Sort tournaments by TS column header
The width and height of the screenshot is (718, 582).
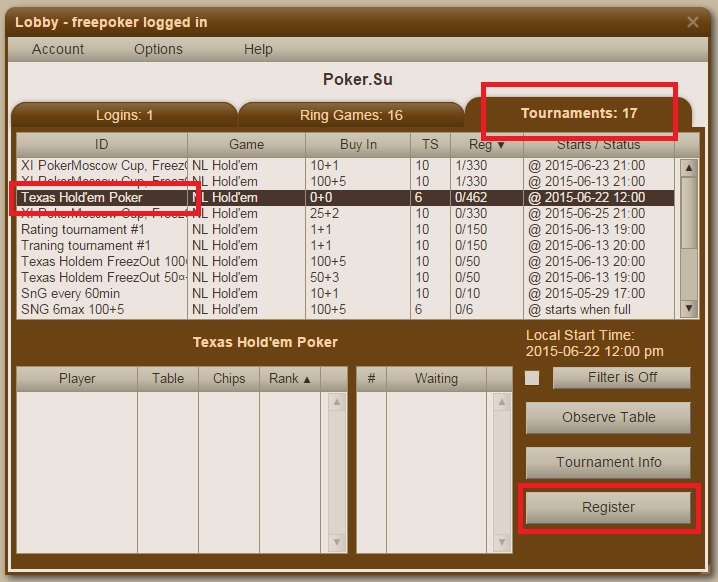pos(430,145)
